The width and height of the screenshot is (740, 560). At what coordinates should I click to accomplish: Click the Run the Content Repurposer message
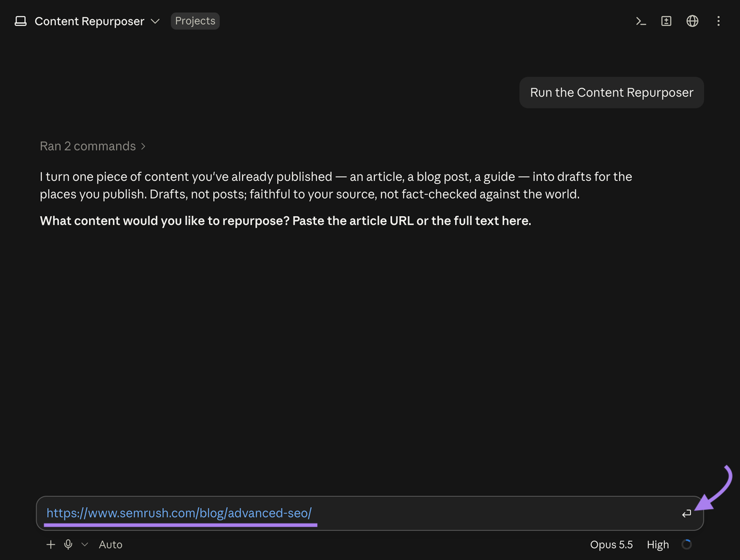[611, 92]
